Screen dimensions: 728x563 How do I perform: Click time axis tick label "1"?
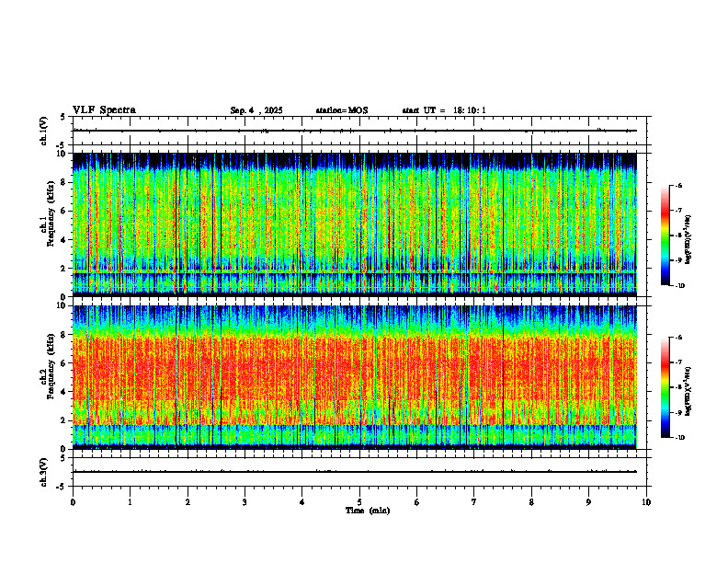click(130, 502)
